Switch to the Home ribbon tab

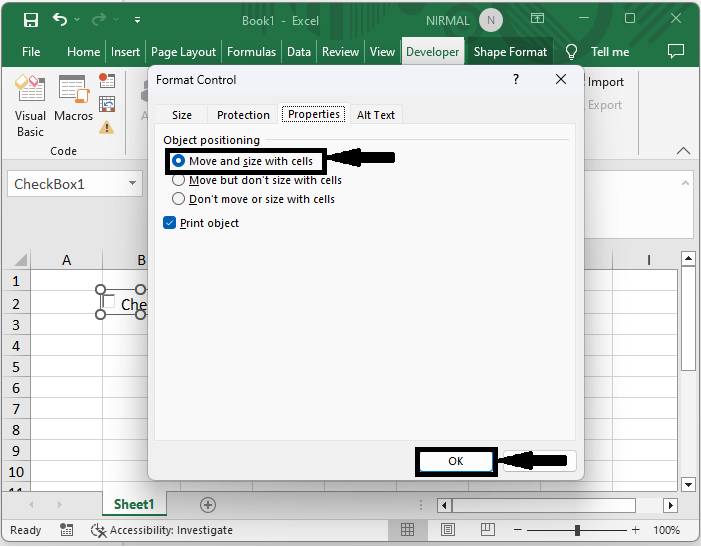(x=83, y=52)
